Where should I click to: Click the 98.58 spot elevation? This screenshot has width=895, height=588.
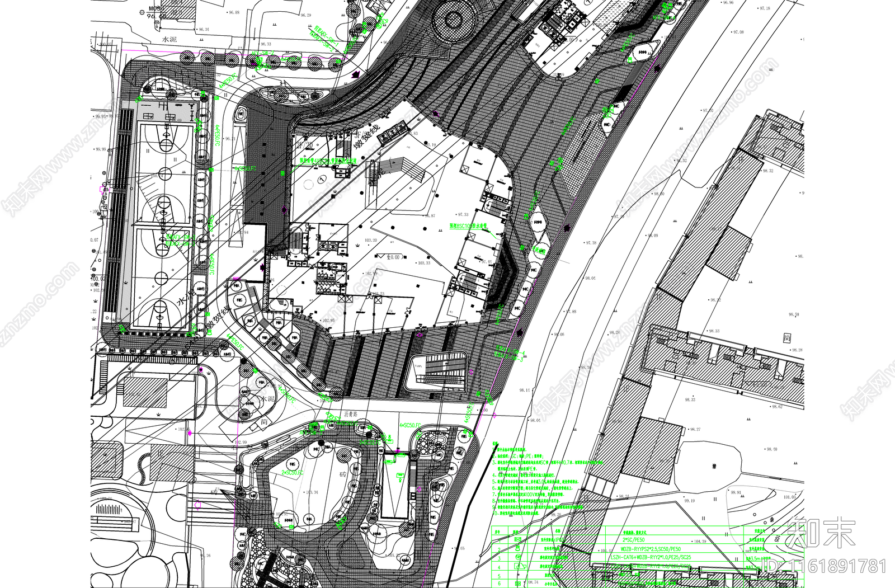(x=794, y=314)
